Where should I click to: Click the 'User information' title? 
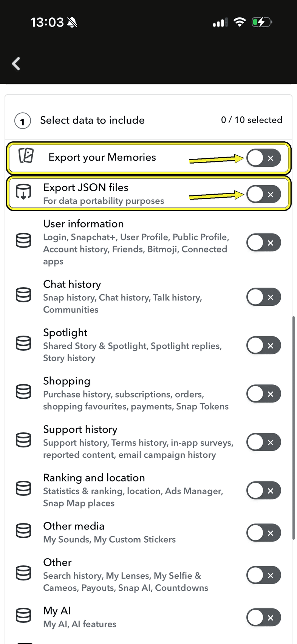point(84,224)
